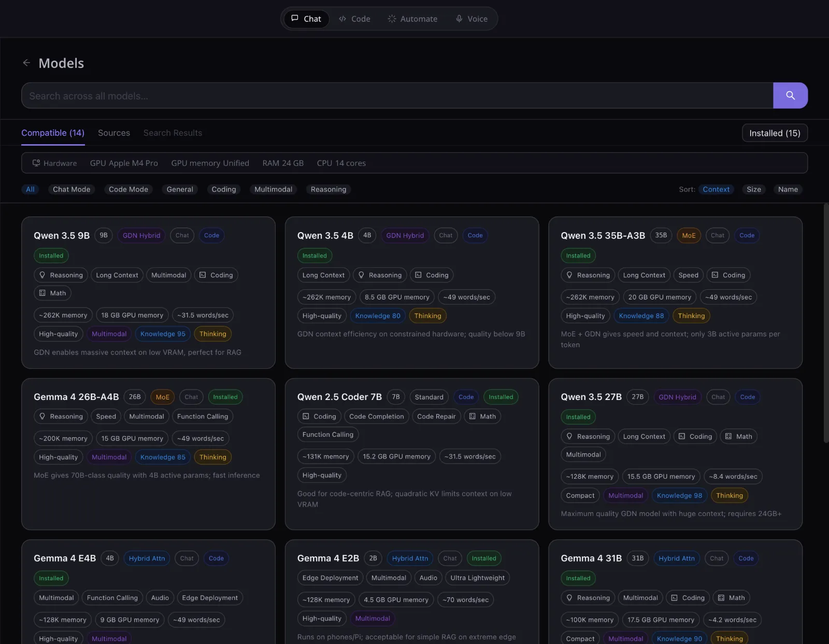The height and width of the screenshot is (644, 829).
Task: Click the vertical scrollbar on the model list
Action: 826,323
